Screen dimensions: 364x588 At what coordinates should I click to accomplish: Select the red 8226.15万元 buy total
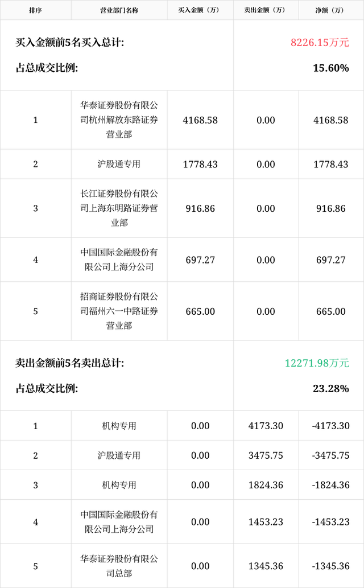point(320,43)
